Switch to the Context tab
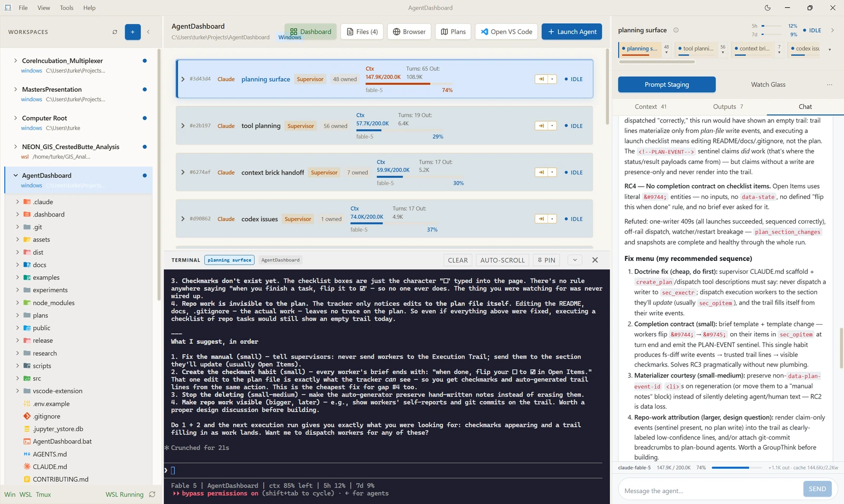 650,106
